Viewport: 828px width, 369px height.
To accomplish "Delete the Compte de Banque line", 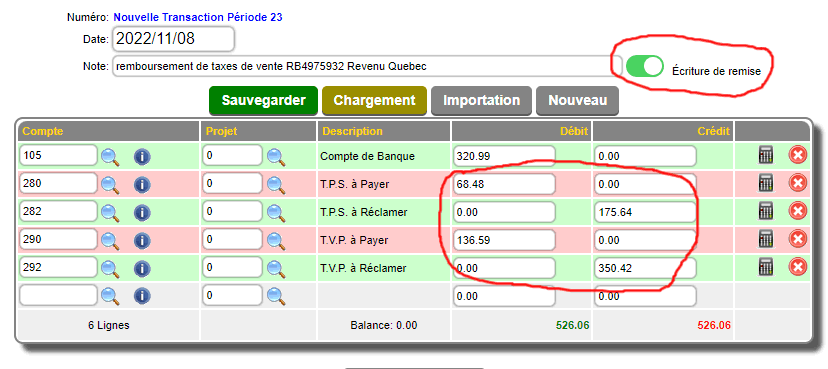I will (x=798, y=156).
